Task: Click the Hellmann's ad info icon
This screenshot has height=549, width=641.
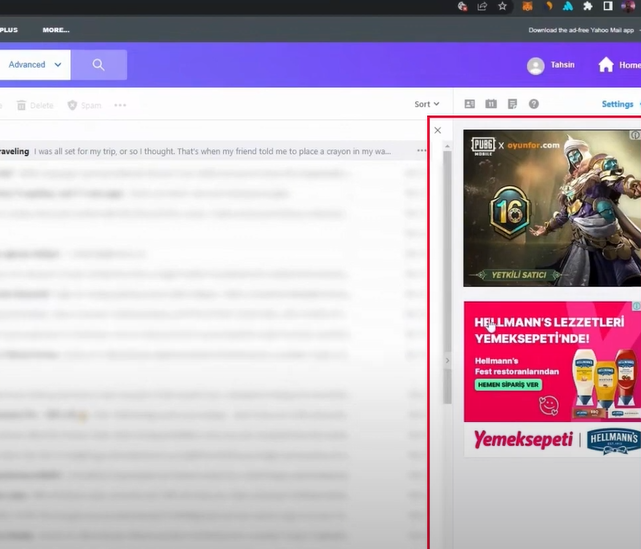Action: pyautogui.click(x=637, y=306)
